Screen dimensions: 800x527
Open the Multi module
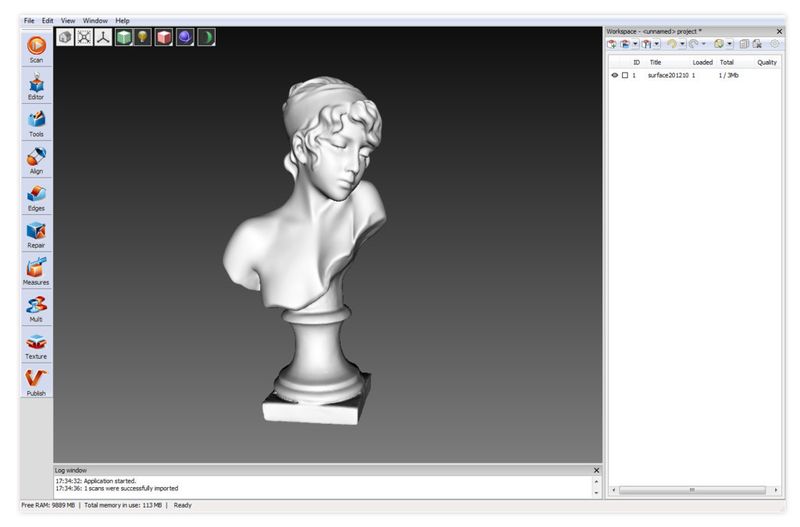click(x=36, y=309)
